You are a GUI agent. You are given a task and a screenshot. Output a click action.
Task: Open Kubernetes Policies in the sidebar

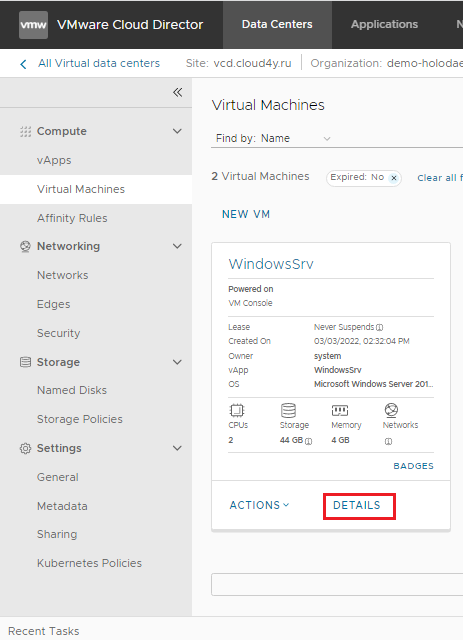pos(89,564)
